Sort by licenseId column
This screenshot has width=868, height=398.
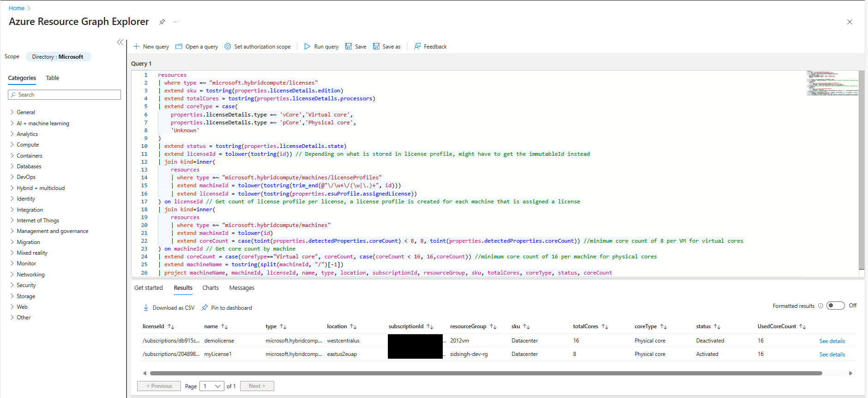[171, 326]
